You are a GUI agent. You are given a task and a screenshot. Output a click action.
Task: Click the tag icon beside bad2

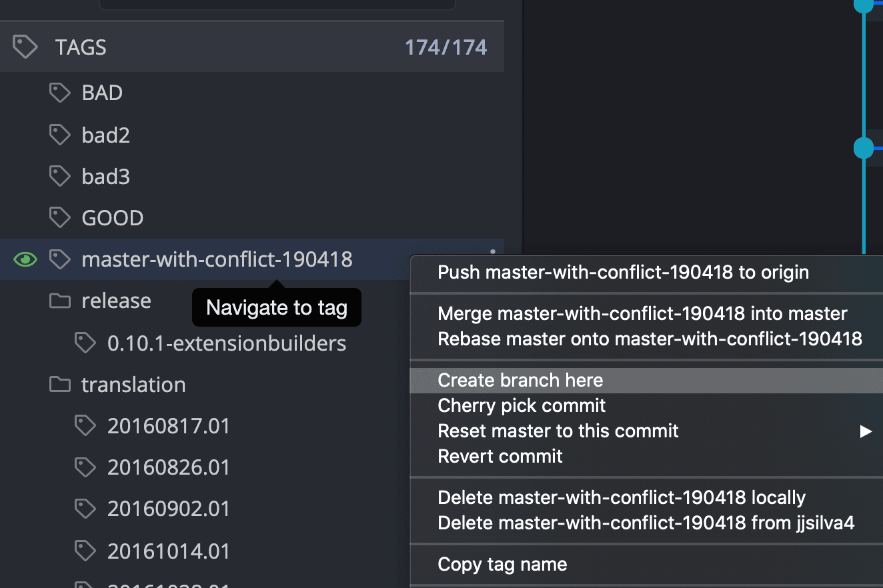[x=59, y=135]
